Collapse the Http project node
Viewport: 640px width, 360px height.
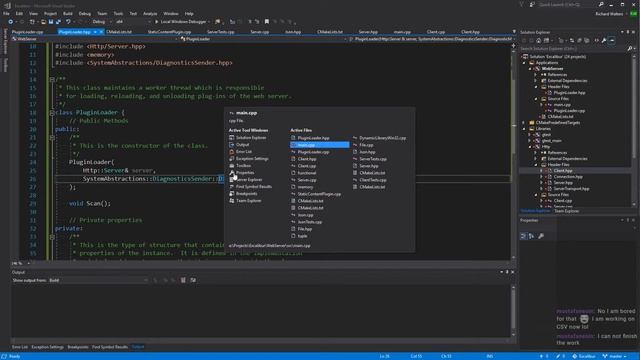point(530,147)
